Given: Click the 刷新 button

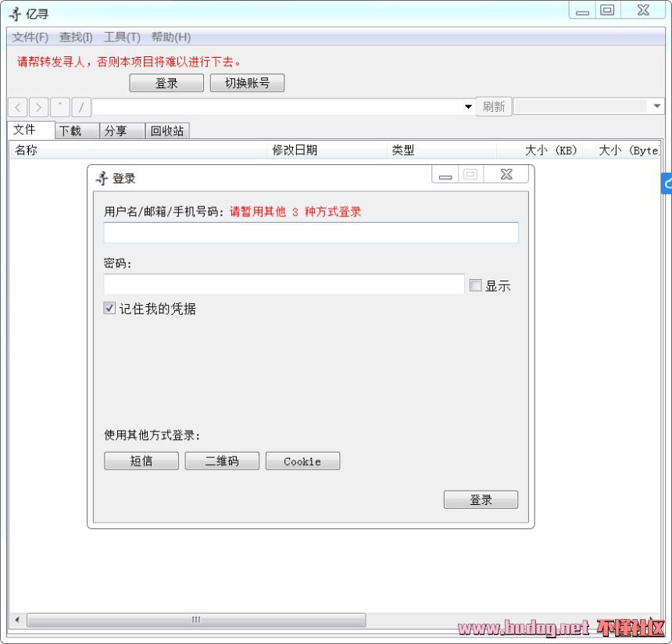Looking at the screenshot, I should [x=494, y=107].
